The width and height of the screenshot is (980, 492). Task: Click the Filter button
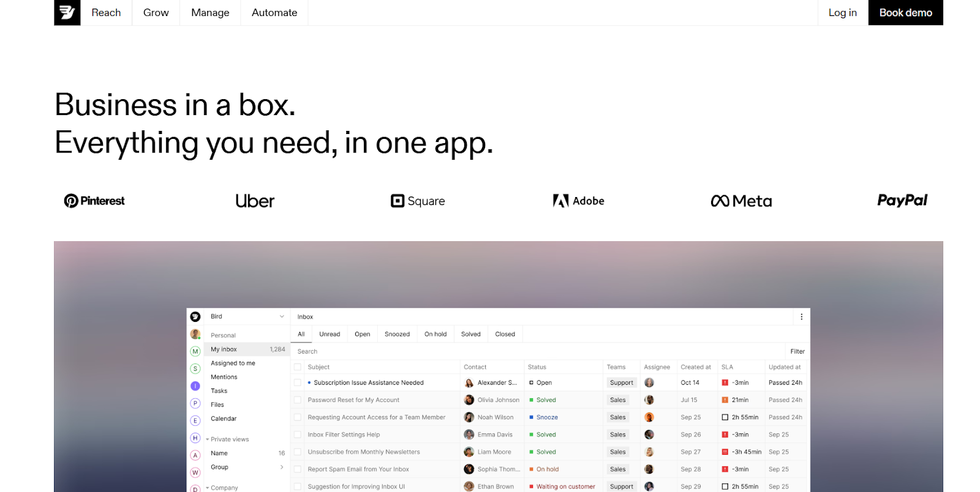pos(797,351)
